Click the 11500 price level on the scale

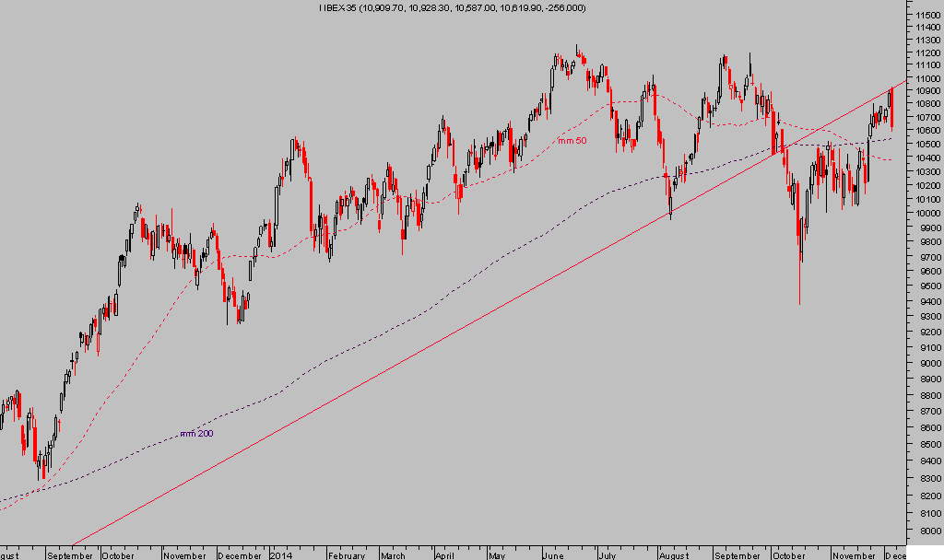click(x=926, y=15)
